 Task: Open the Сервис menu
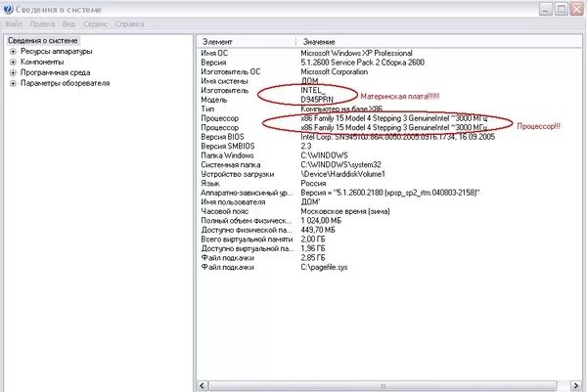pyautogui.click(x=95, y=23)
